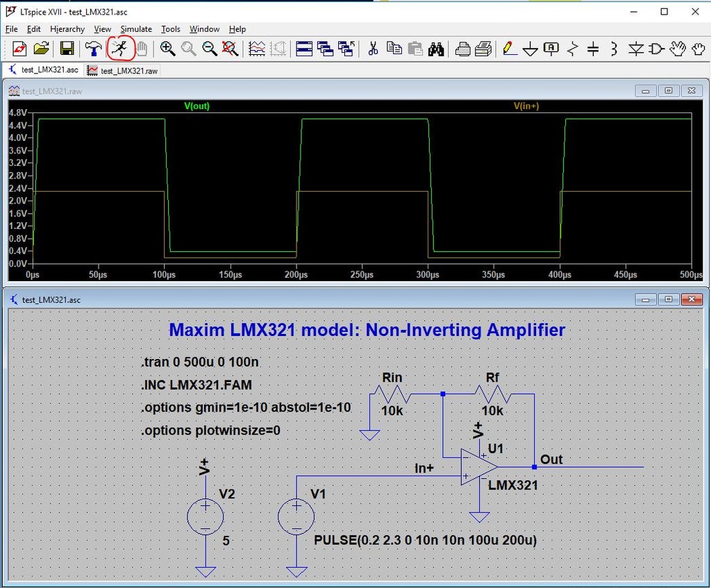
Task: Maximize the test_LMX321.raw plot pane
Action: 669,91
